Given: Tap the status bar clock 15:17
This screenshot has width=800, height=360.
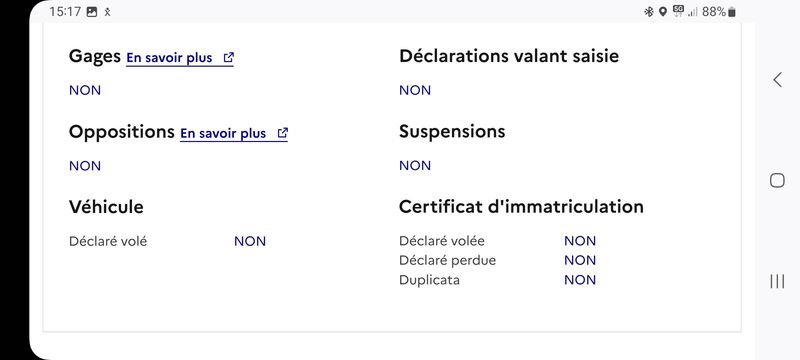Looking at the screenshot, I should click(x=65, y=12).
